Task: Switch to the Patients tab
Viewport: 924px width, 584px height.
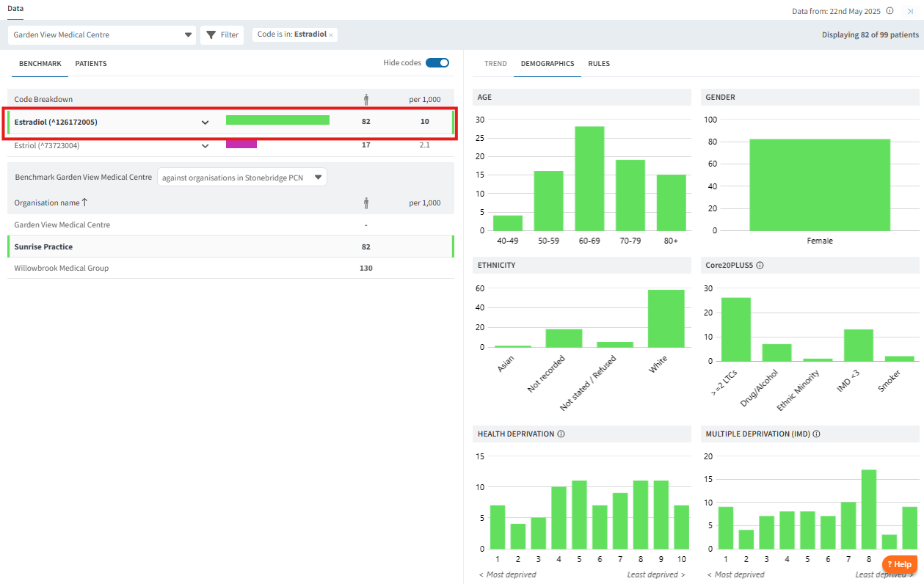Action: pyautogui.click(x=91, y=64)
